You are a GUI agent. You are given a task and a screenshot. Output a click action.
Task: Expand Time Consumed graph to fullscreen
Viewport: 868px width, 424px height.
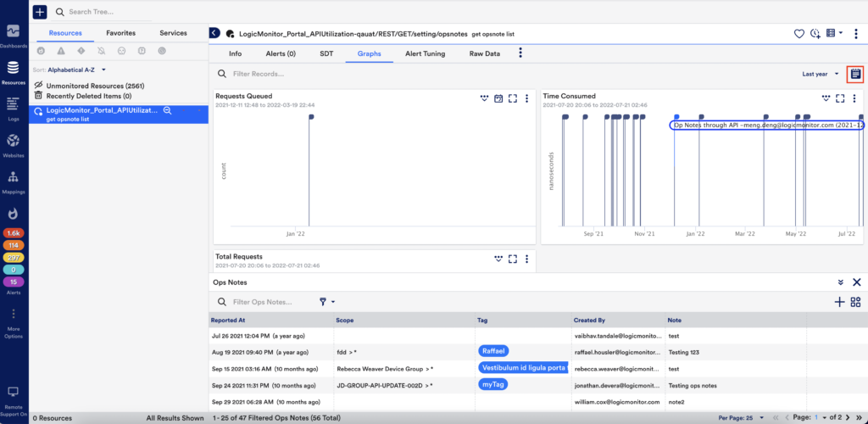(840, 98)
